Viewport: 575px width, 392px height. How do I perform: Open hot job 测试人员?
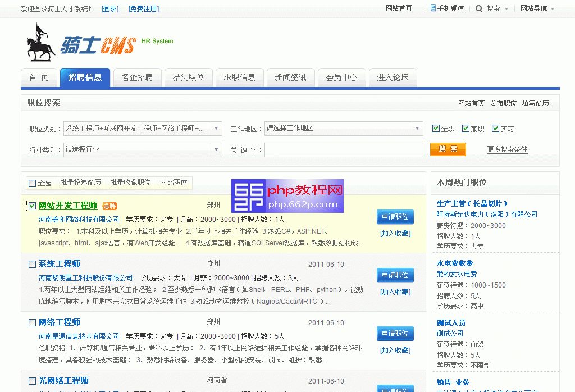(x=451, y=323)
